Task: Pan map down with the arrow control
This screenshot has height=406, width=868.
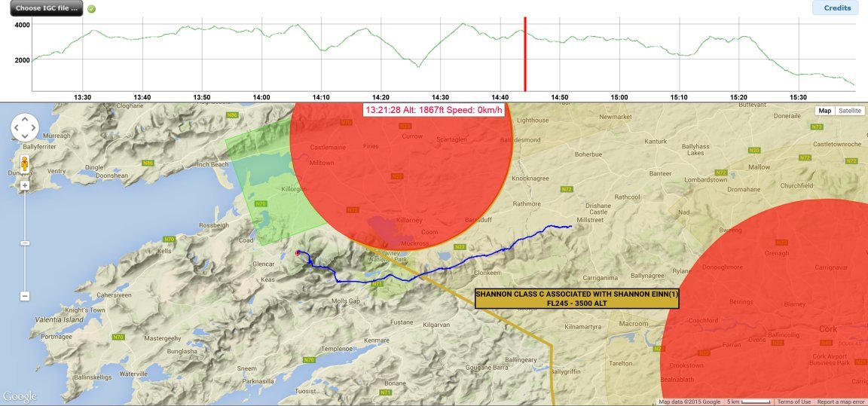Action: 25,136
